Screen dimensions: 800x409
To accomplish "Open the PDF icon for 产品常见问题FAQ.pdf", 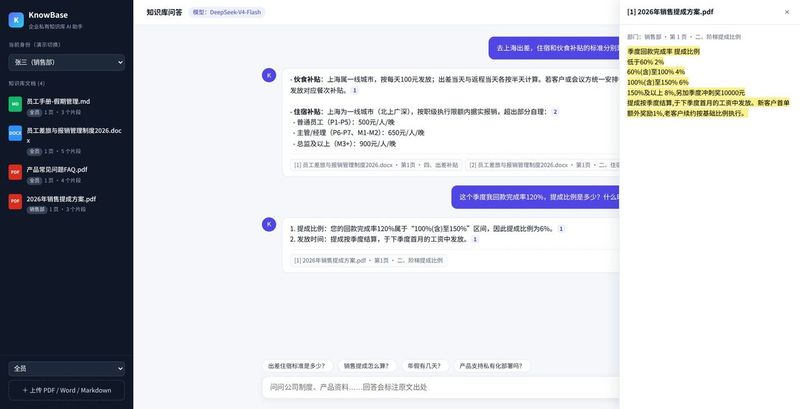I will (x=15, y=172).
